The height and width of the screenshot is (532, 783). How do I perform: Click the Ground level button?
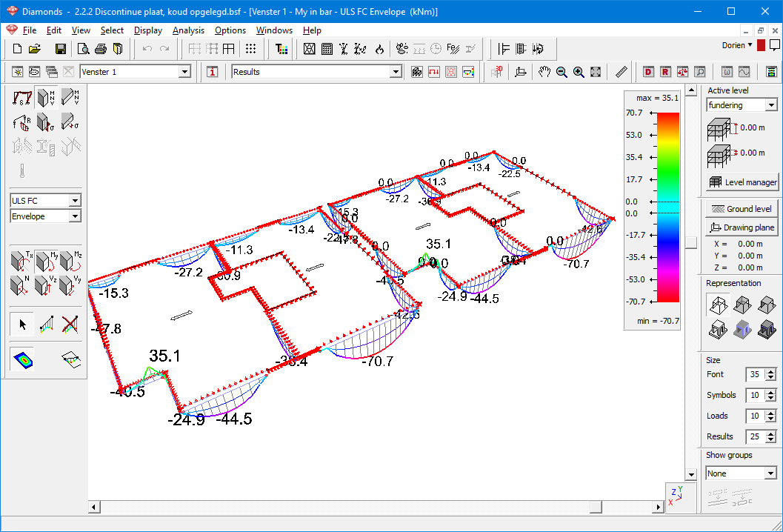click(742, 209)
